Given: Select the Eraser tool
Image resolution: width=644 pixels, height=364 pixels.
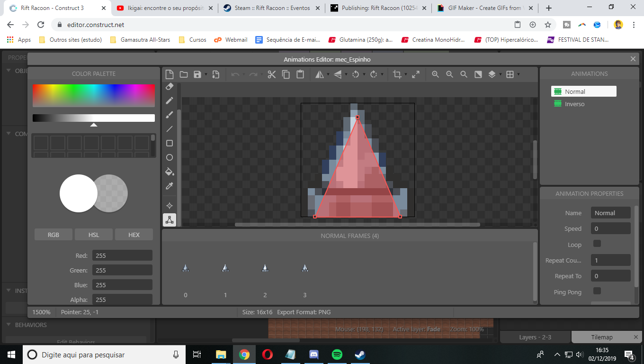Looking at the screenshot, I should click(170, 86).
